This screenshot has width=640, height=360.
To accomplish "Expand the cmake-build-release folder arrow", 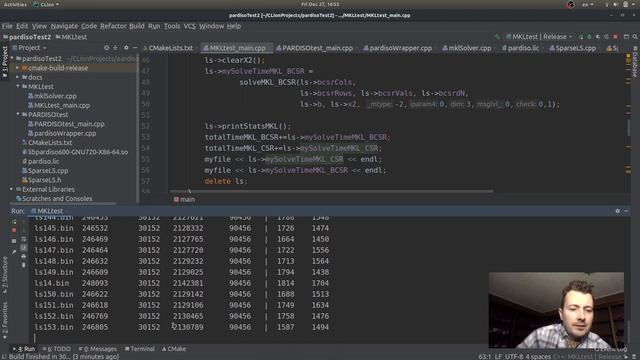I will [18, 68].
